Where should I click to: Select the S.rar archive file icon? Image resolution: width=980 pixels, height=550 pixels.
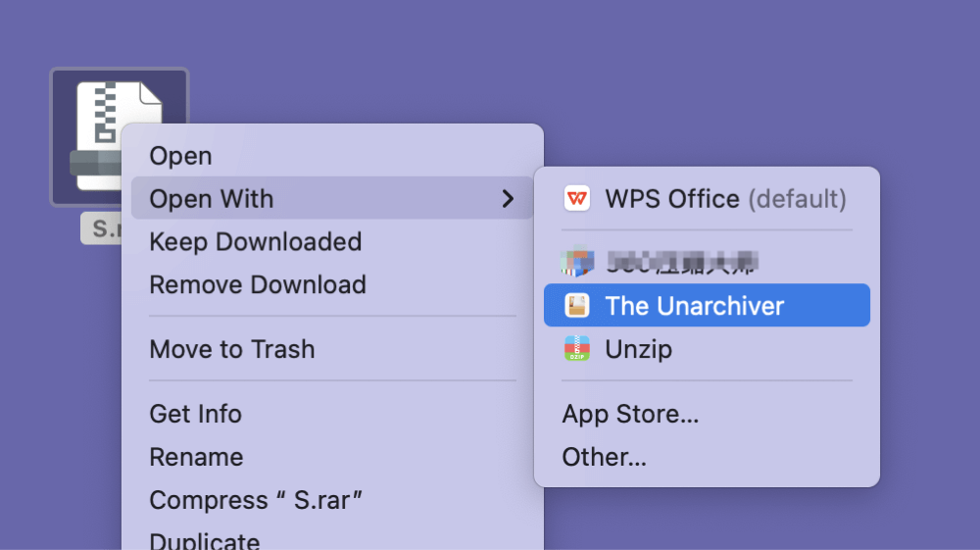(119, 136)
